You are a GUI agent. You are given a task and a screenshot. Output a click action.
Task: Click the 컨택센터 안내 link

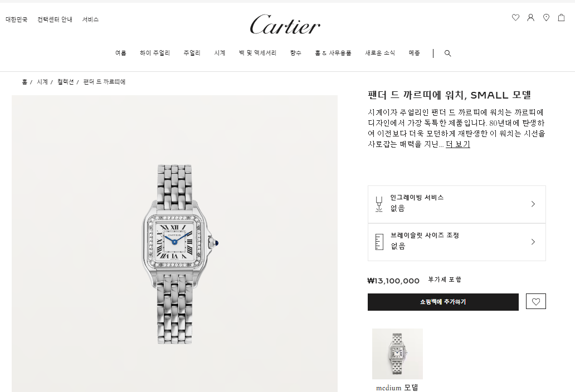(55, 19)
